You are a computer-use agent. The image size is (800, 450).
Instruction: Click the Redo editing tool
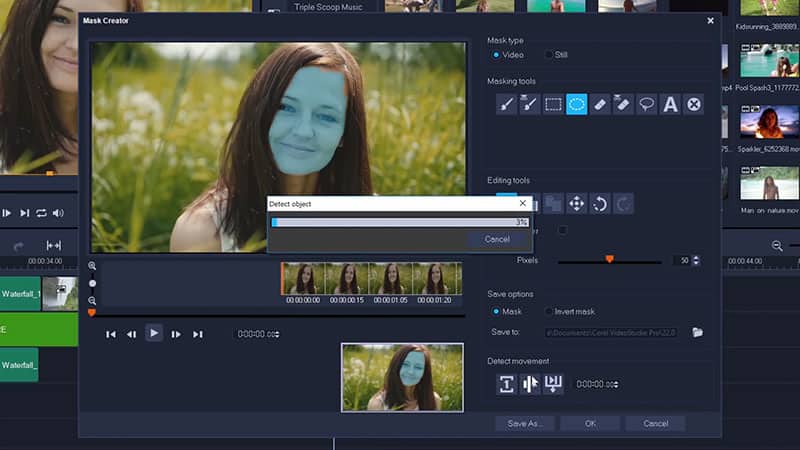(x=623, y=204)
